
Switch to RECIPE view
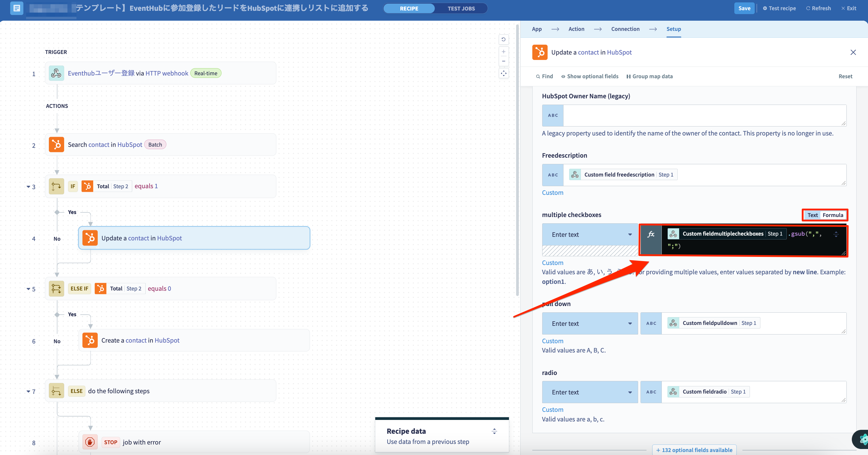click(x=409, y=8)
